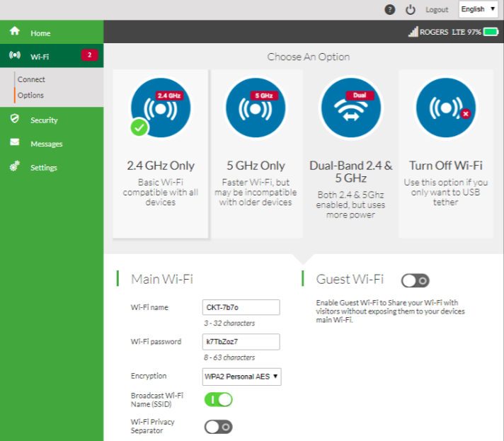The width and height of the screenshot is (504, 441).
Task: Click the LTE 97% status text
Action: (x=466, y=32)
